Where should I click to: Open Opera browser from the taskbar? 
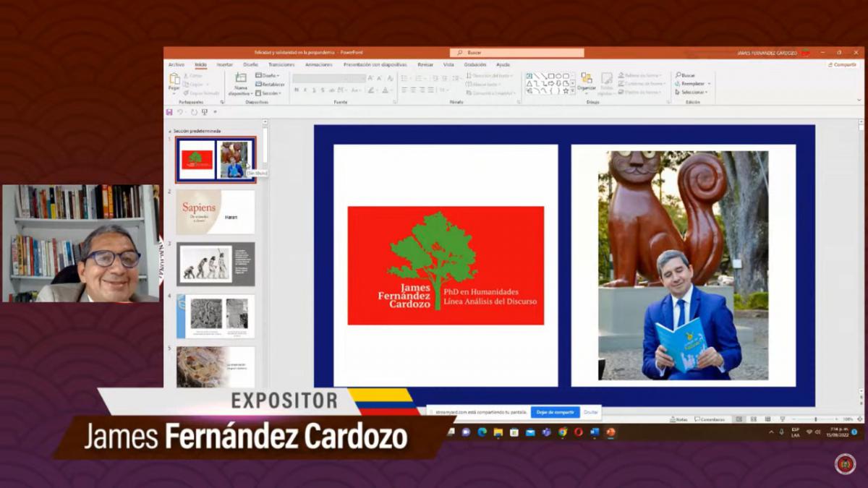578,432
